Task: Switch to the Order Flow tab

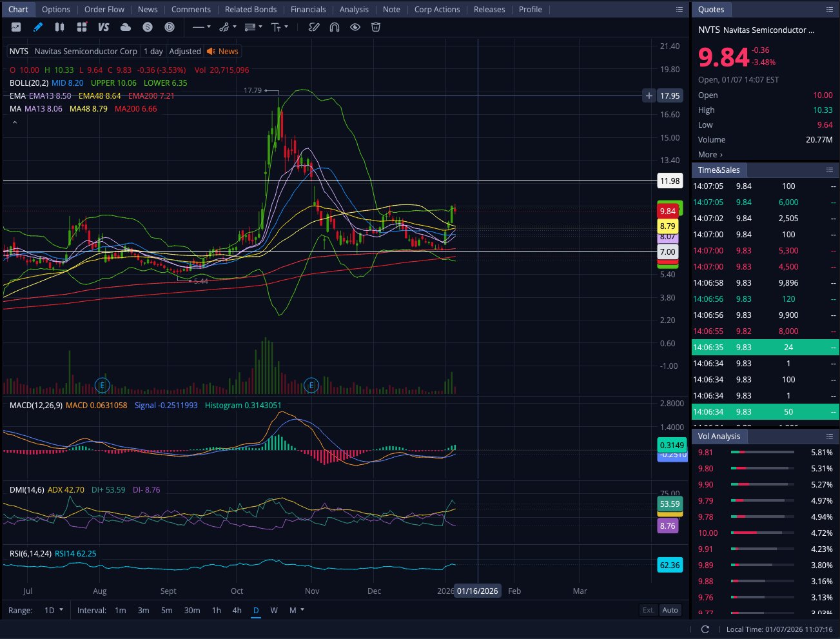Action: pos(104,9)
